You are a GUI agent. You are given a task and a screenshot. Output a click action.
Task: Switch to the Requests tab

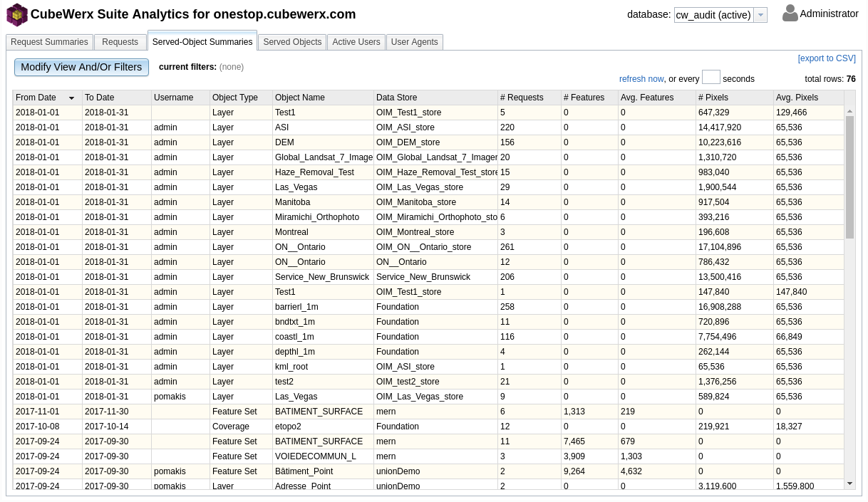coord(120,42)
